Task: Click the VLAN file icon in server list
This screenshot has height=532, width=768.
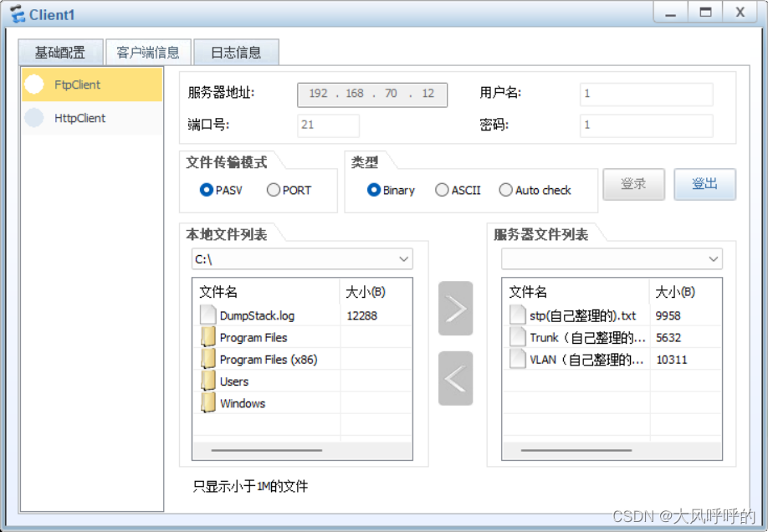Action: pyautogui.click(x=517, y=359)
